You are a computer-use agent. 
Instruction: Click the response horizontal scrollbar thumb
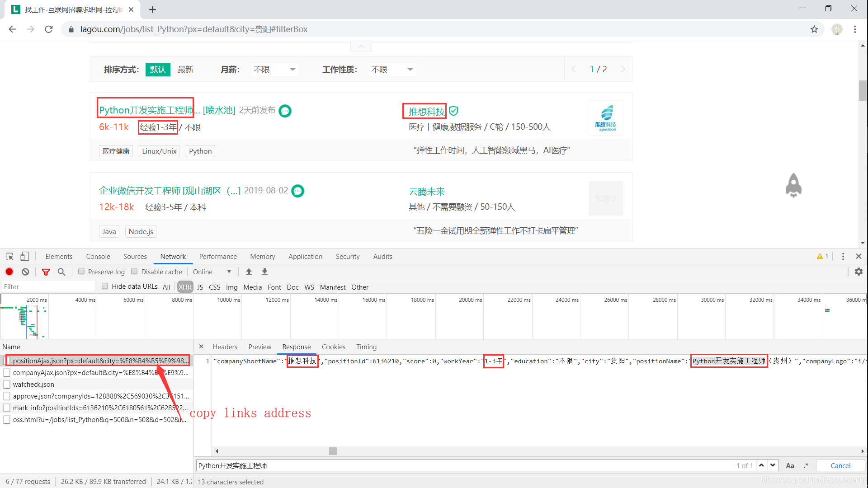coord(333,451)
